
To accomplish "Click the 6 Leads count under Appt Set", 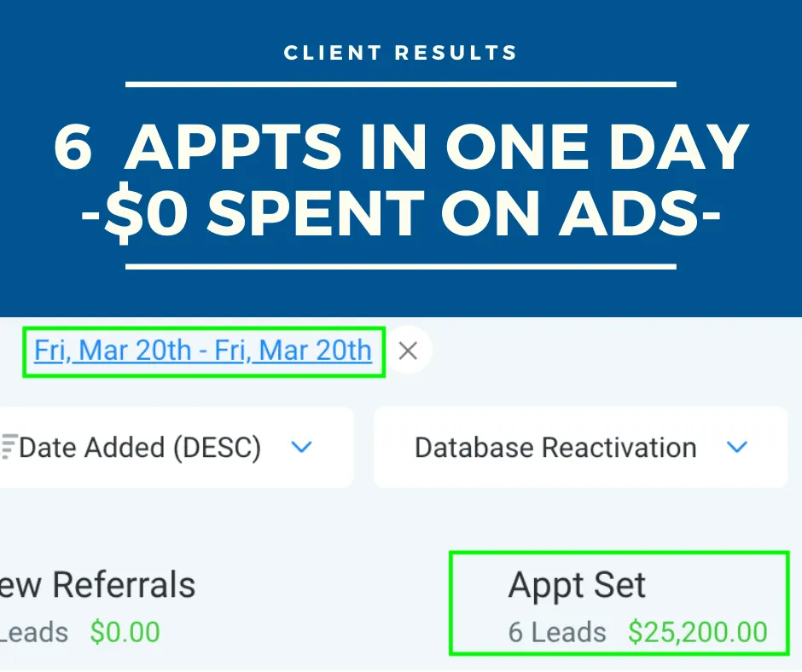I will [557, 632].
